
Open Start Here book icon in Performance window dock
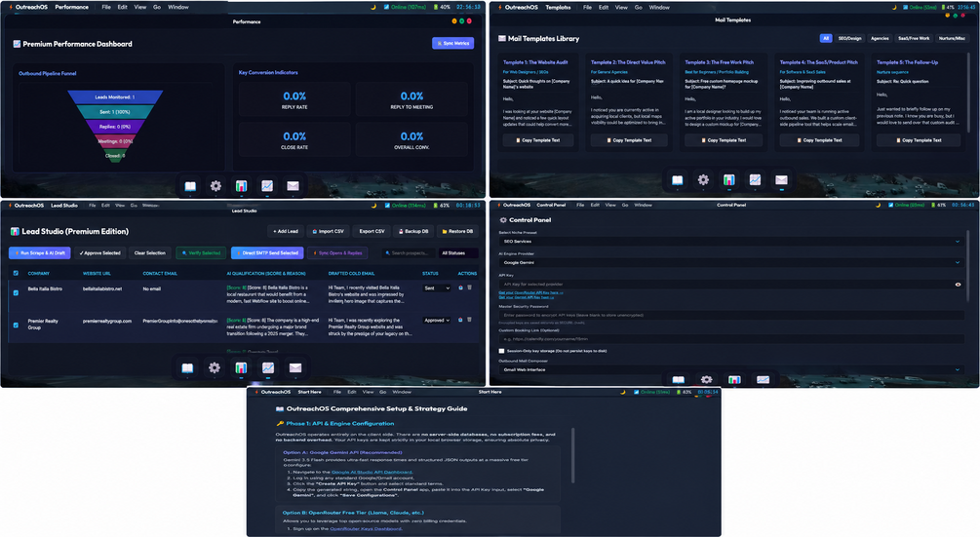pos(190,186)
